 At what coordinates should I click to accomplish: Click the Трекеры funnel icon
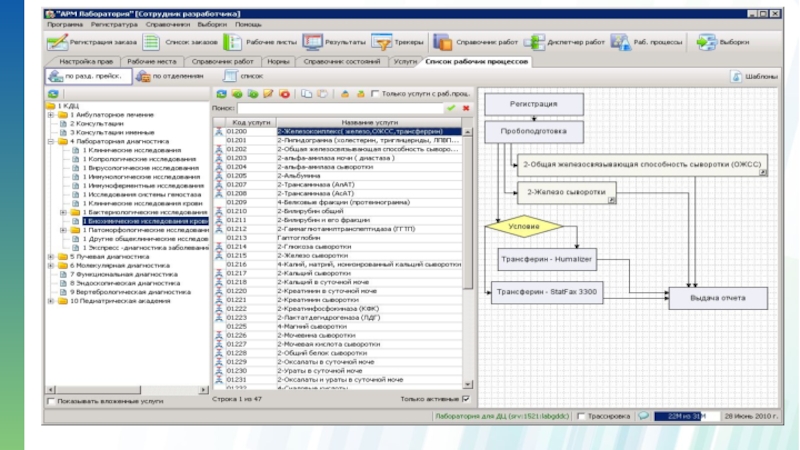click(x=382, y=43)
